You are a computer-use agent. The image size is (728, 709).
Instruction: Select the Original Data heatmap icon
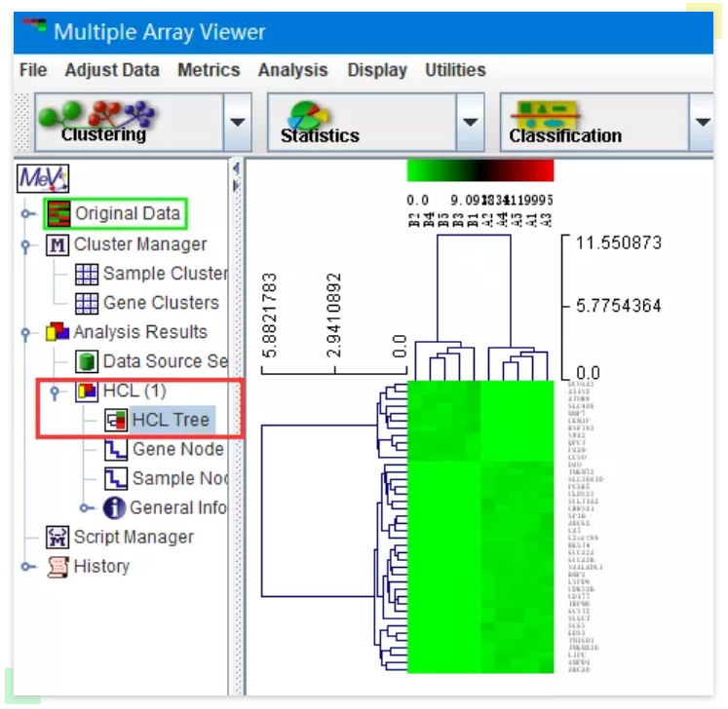[59, 213]
